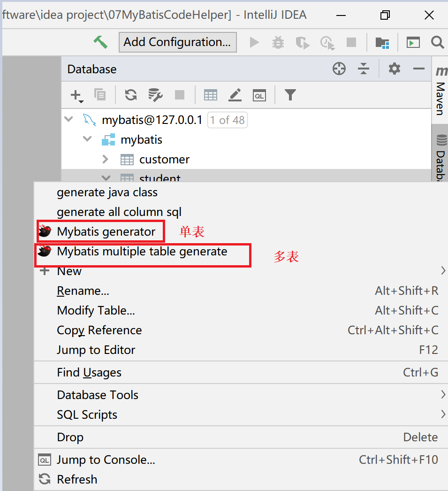The width and height of the screenshot is (448, 491).
Task: Choose 'Modify Table...' menu item
Action: 241,311
